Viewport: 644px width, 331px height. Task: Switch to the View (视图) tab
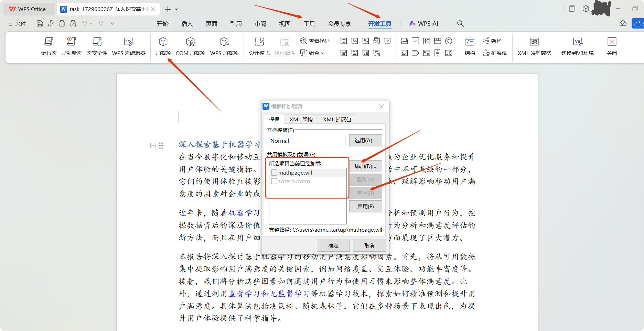[285, 24]
